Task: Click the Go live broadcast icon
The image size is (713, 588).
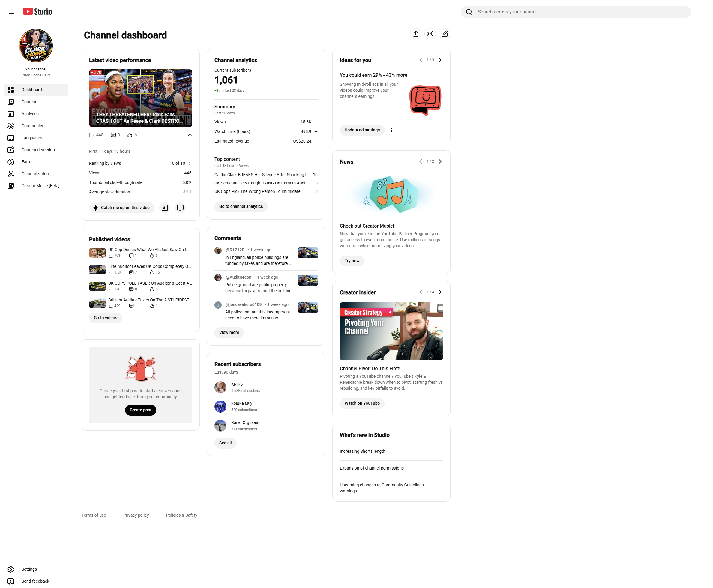Action: (430, 34)
